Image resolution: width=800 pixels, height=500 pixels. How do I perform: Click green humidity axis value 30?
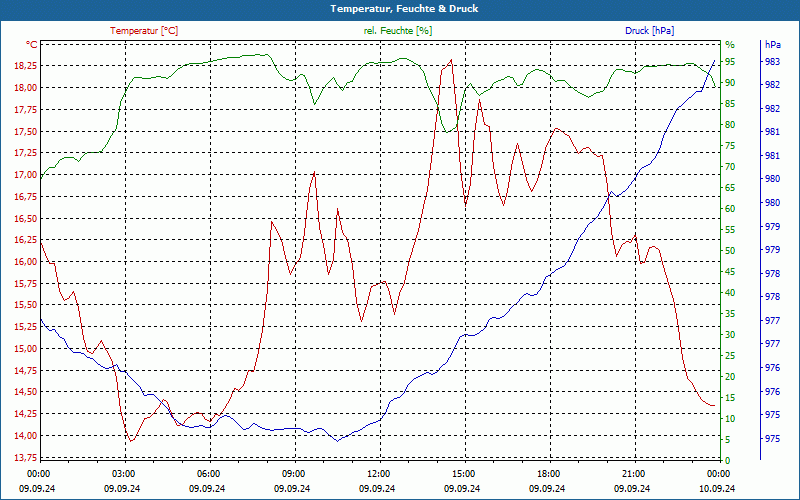(730, 335)
